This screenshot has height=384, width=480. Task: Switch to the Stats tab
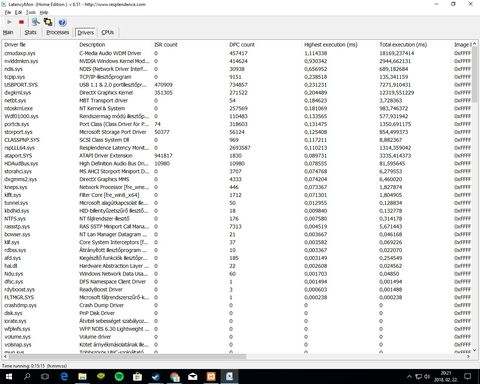point(30,32)
